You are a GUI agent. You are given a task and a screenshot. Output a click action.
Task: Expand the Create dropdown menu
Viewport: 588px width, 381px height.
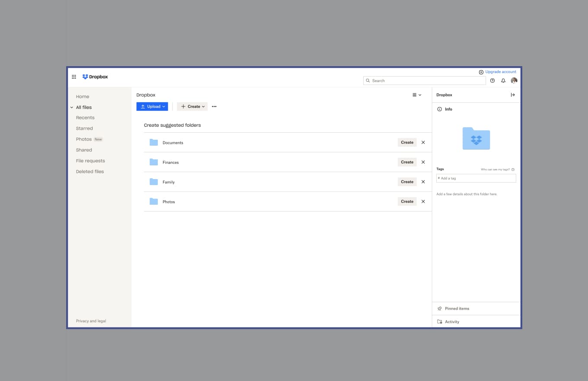(x=192, y=107)
